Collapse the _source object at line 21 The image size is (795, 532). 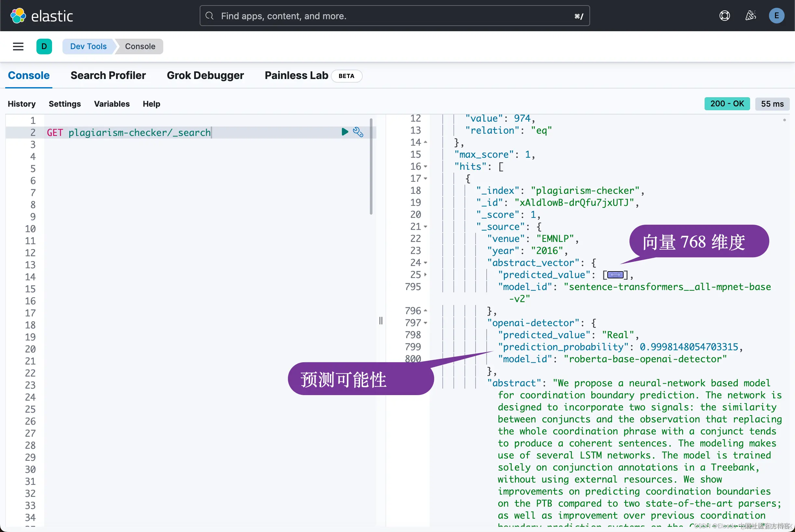(425, 227)
